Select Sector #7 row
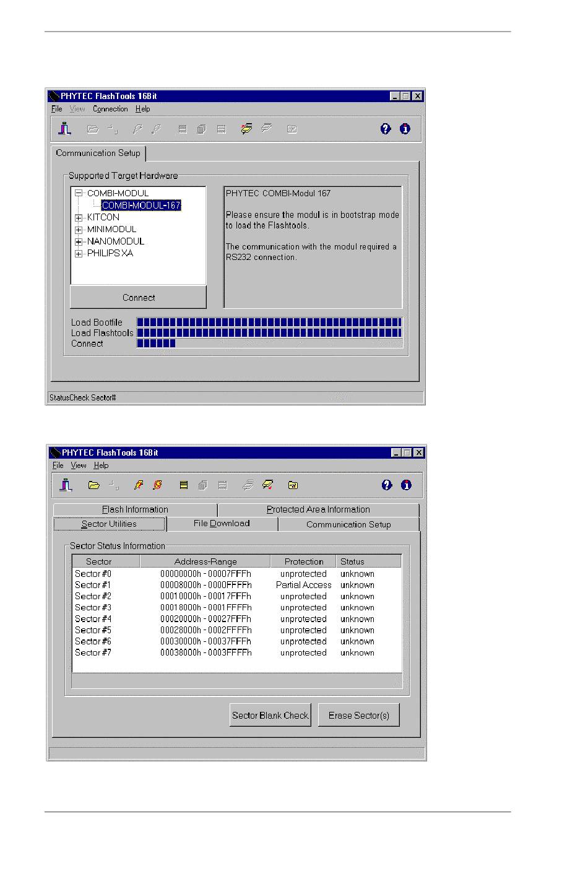Image resolution: width=588 pixels, height=879 pixels. tap(236, 652)
